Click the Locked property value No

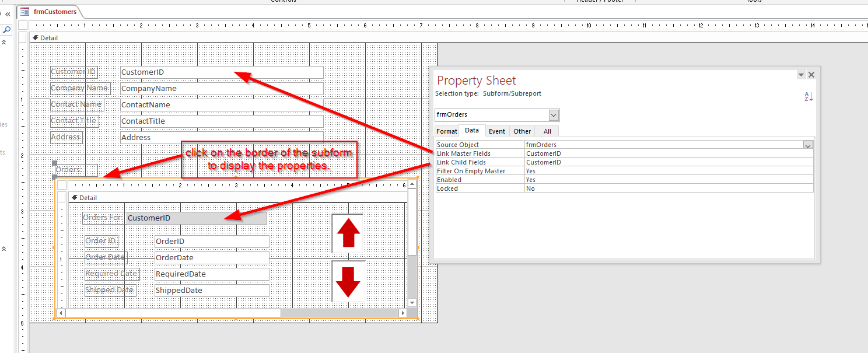tap(668, 188)
